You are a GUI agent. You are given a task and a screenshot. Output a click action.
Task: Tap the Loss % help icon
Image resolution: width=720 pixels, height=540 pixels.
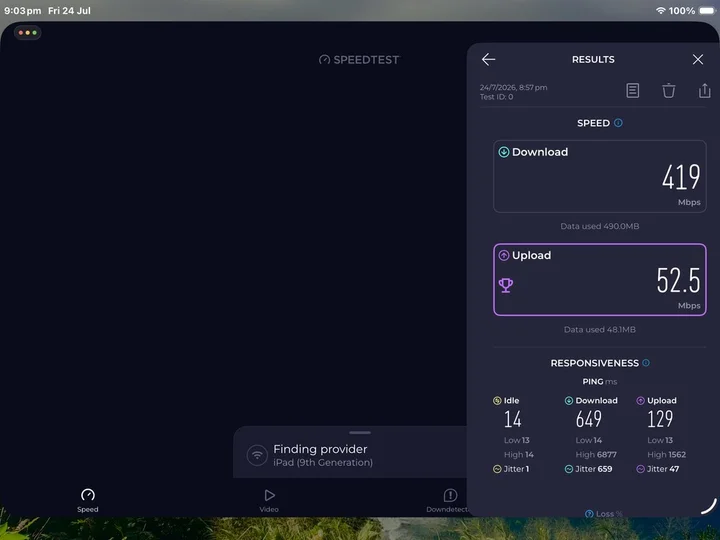pyautogui.click(x=589, y=513)
